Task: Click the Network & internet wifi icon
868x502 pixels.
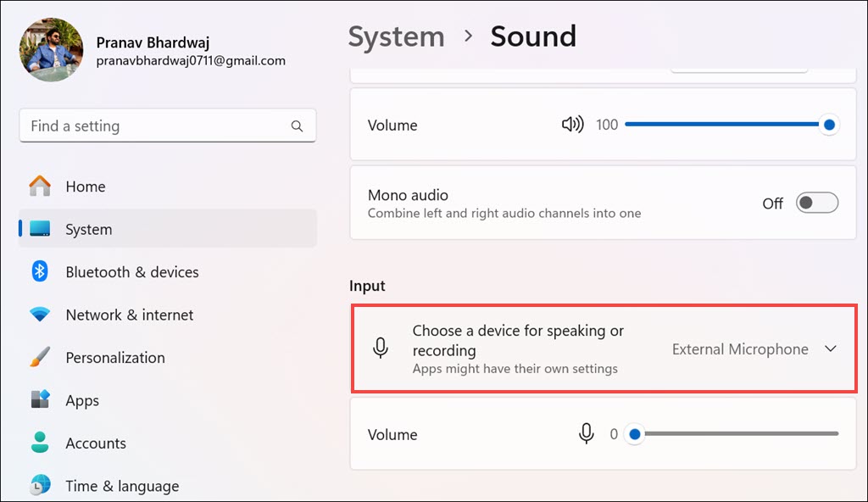Action: point(40,315)
